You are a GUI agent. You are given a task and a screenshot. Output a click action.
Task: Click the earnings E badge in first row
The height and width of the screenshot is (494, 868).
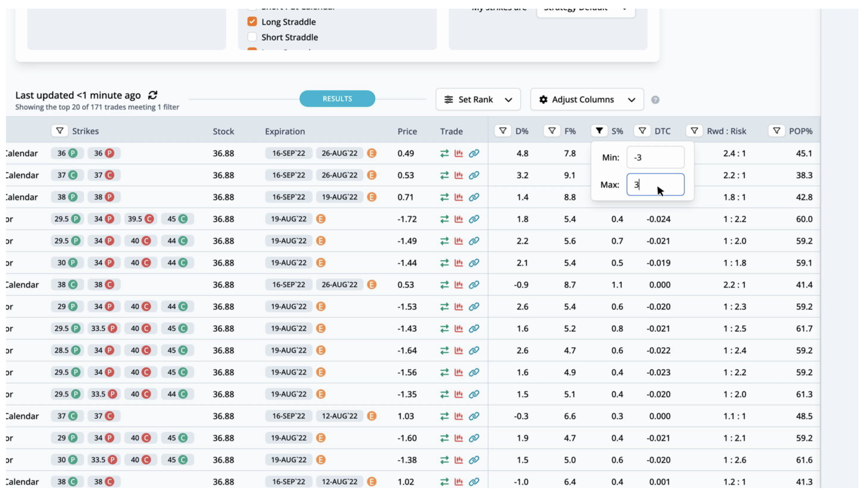(372, 154)
